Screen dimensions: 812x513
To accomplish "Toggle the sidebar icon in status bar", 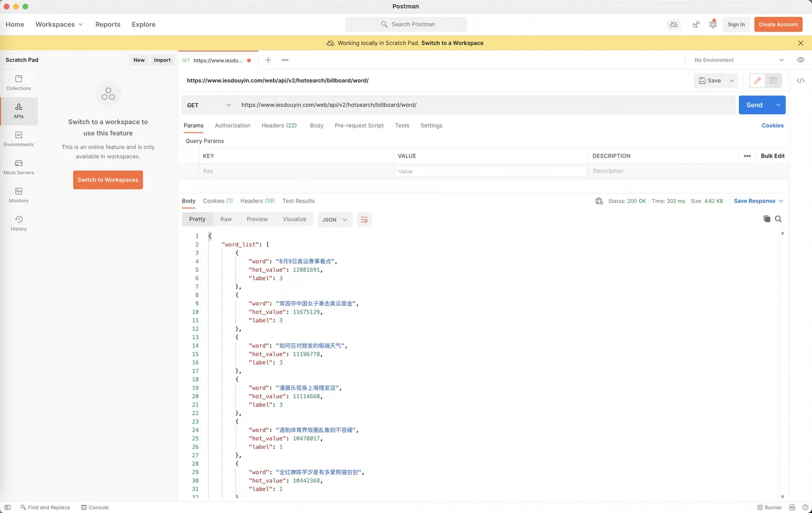I will (8, 507).
